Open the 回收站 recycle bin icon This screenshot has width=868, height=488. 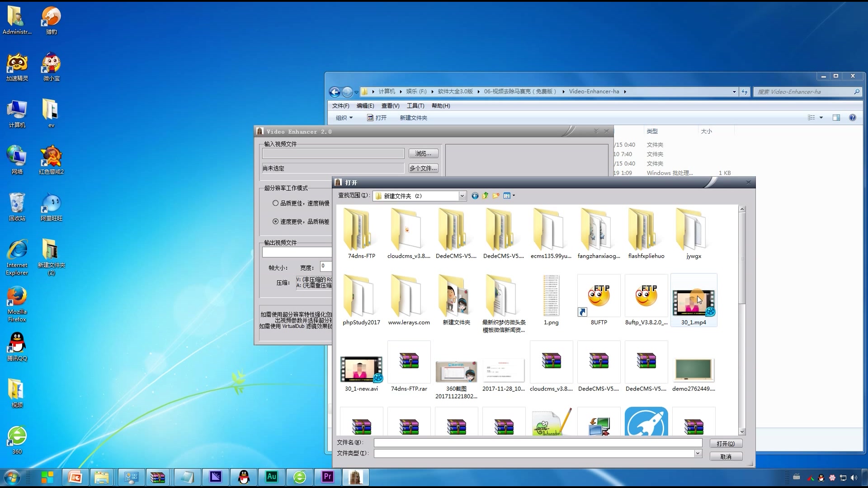pyautogui.click(x=17, y=207)
